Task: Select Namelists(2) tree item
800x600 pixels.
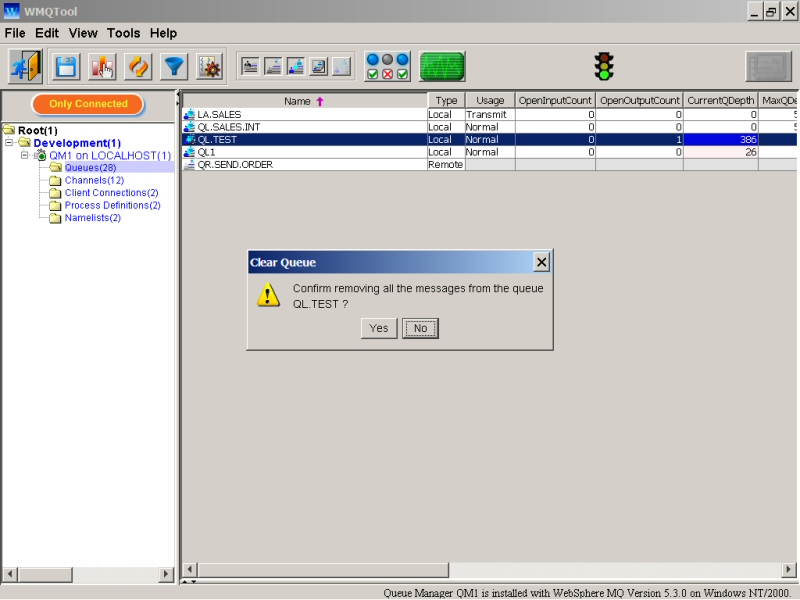Action: click(92, 218)
